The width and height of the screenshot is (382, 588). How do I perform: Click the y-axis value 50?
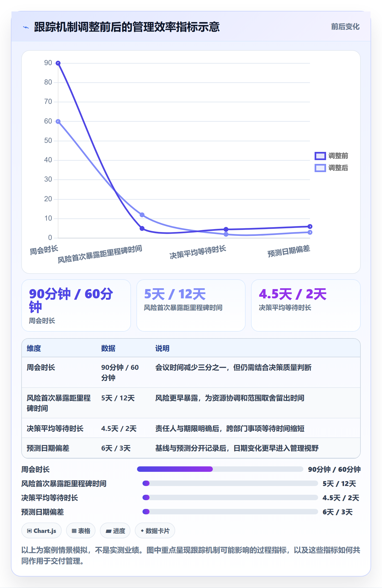coord(48,140)
